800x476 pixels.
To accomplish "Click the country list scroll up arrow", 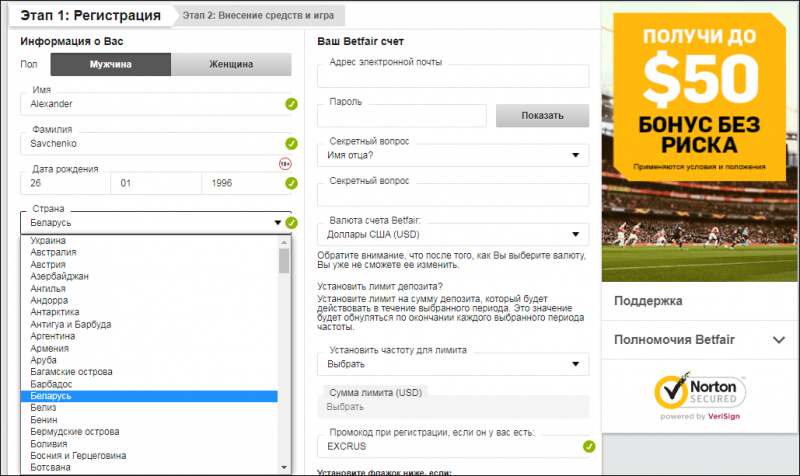I will (x=284, y=242).
